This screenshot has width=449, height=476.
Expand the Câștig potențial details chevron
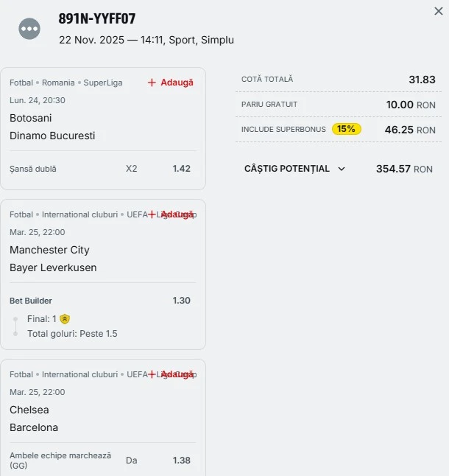342,169
